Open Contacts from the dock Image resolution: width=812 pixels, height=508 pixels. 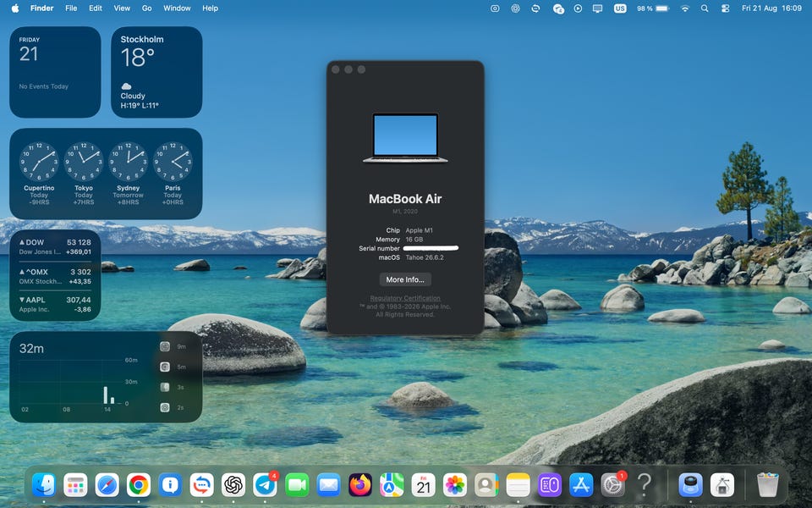pyautogui.click(x=486, y=485)
